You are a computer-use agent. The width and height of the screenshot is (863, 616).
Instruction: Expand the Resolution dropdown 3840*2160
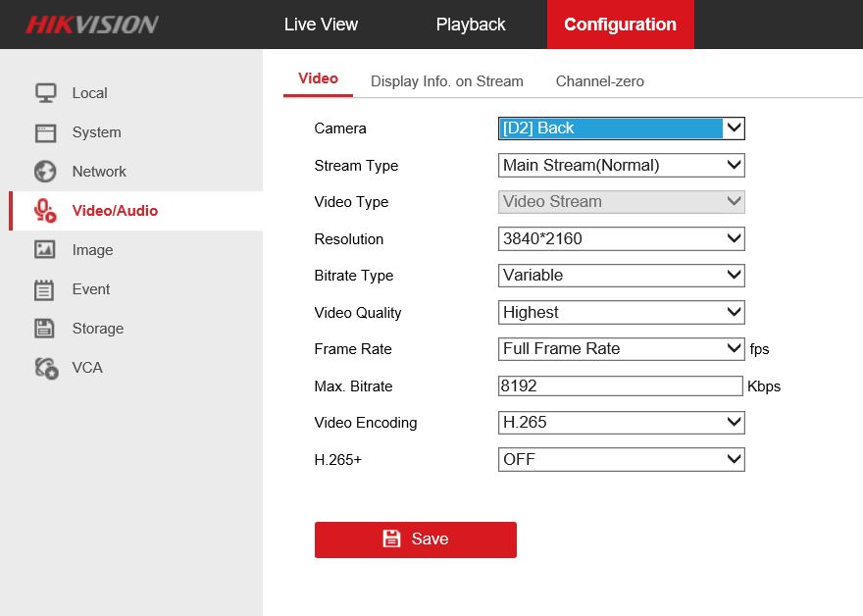tap(621, 239)
